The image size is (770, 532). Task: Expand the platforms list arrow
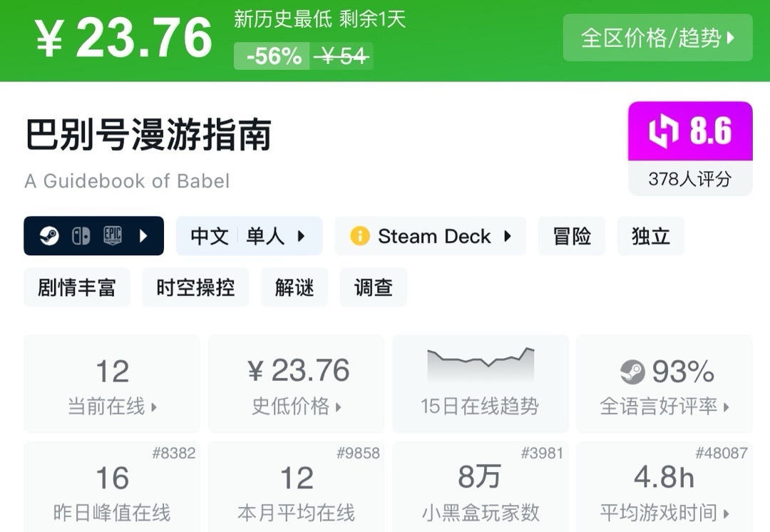click(143, 236)
